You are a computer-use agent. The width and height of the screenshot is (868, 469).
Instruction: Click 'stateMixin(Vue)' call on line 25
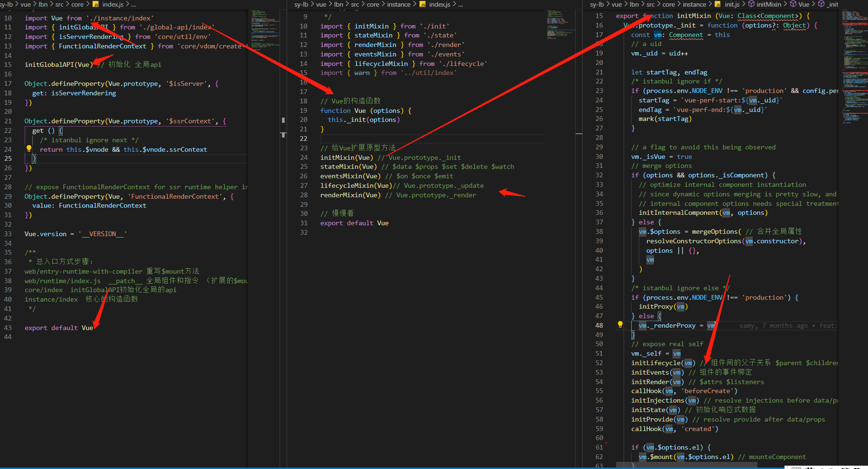coord(349,166)
